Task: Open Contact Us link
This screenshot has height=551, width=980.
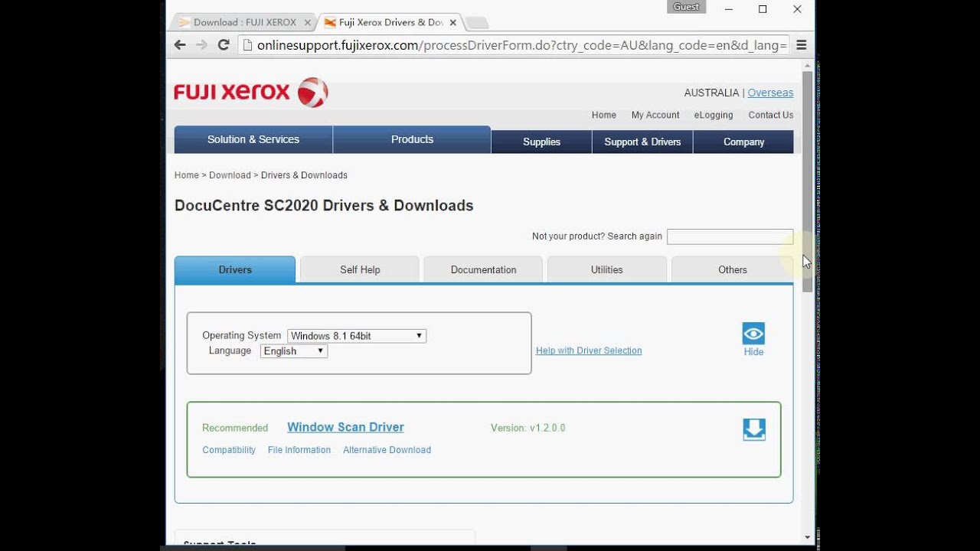Action: 771,115
